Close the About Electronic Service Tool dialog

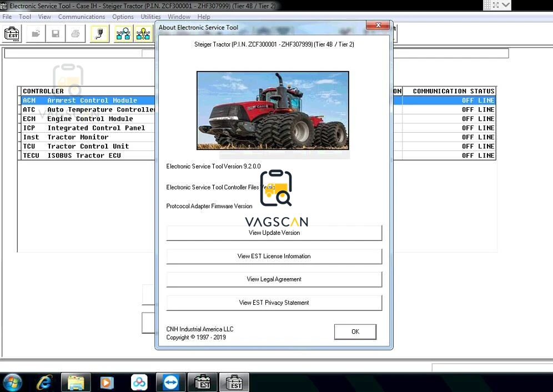click(x=378, y=25)
